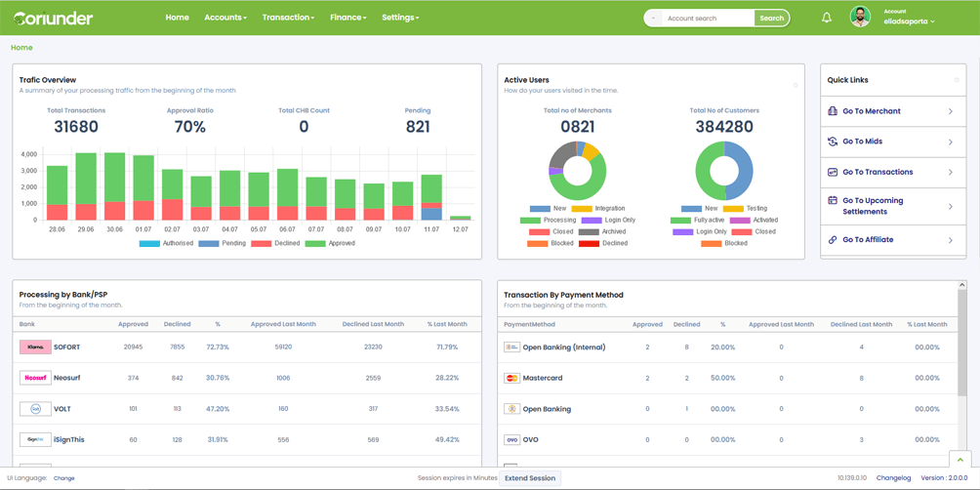Click the Coriunder logo
The image size is (980, 490).
click(x=53, y=18)
